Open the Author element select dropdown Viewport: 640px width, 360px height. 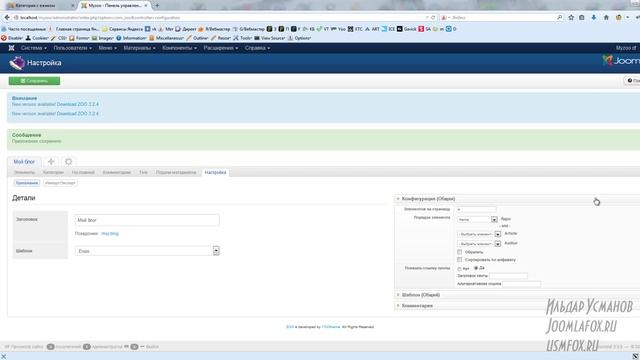(479, 244)
